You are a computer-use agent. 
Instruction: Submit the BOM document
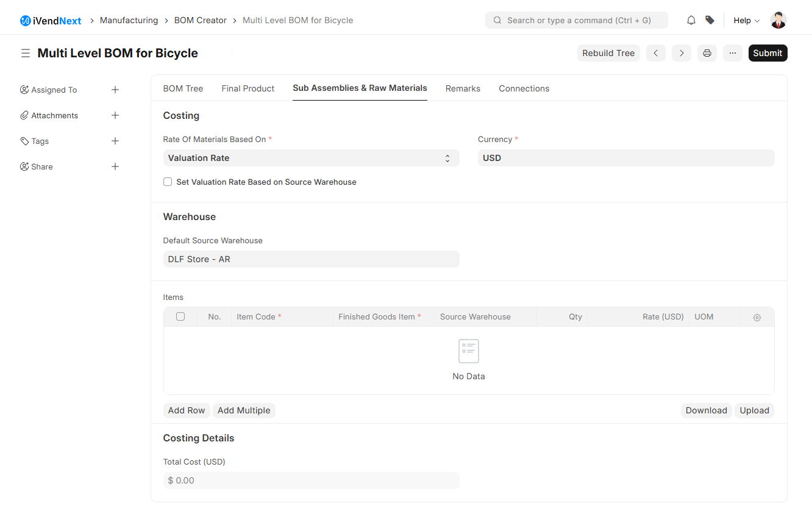point(767,53)
